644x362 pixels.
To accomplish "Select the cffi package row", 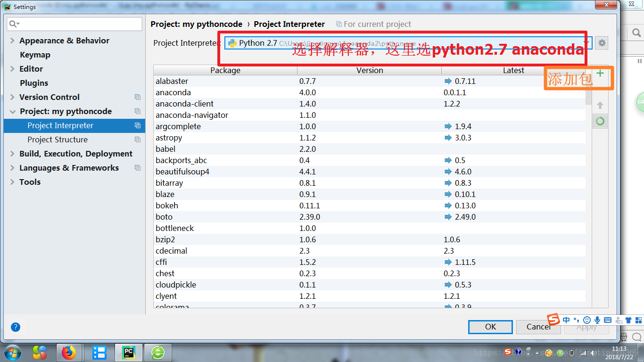I will 370,262.
